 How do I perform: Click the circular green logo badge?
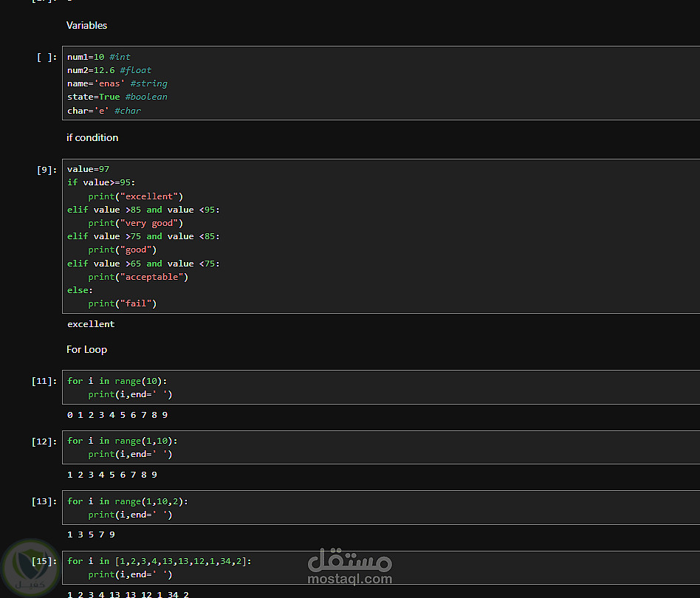31,568
